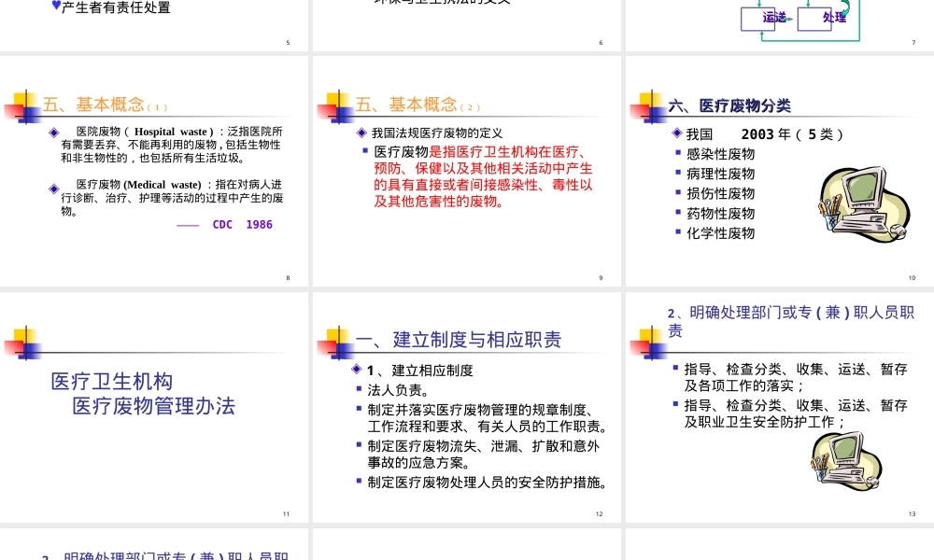Viewport: 934px width, 560px height.
Task: Select the 处理 flowchart box on slide 7
Action: pyautogui.click(x=814, y=18)
